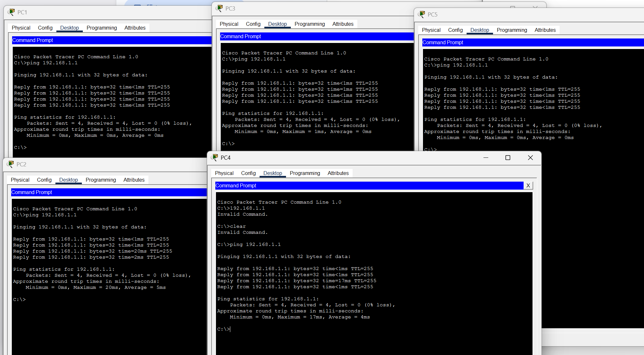Minimize the PC4 window
644x355 pixels.
coord(486,158)
